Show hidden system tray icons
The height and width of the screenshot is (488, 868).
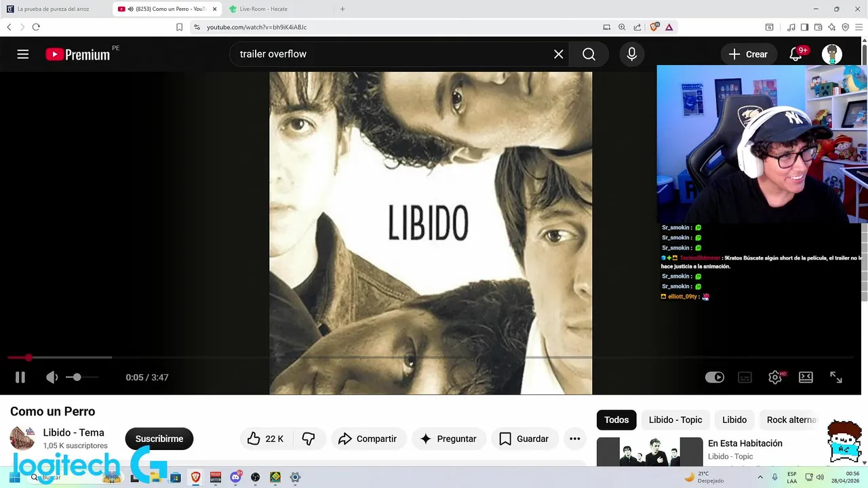[x=759, y=477]
